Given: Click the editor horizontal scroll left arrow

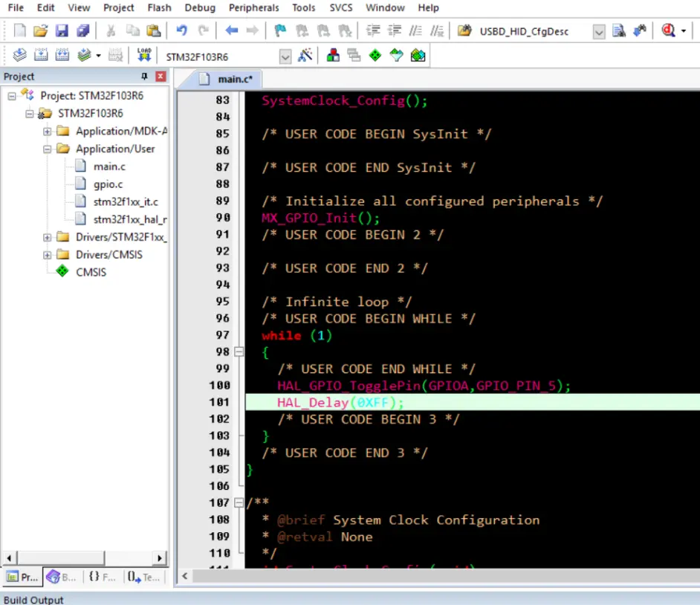Looking at the screenshot, I should (x=185, y=576).
